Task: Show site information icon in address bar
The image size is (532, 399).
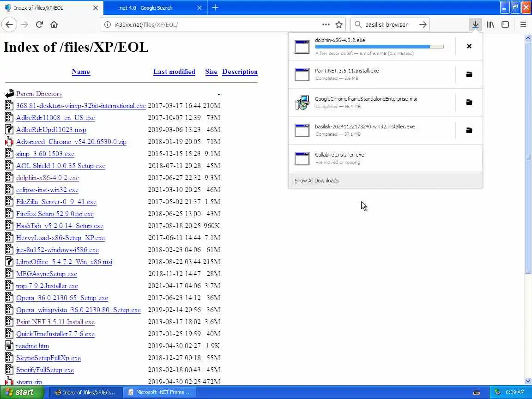Action: (x=108, y=24)
